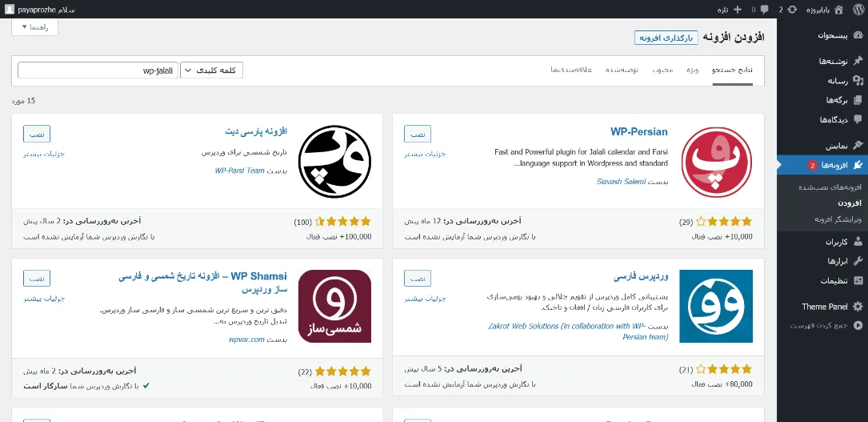868x422 pixels.
Task: Click the تنظیمات settings icon in sidebar
Action: (858, 281)
